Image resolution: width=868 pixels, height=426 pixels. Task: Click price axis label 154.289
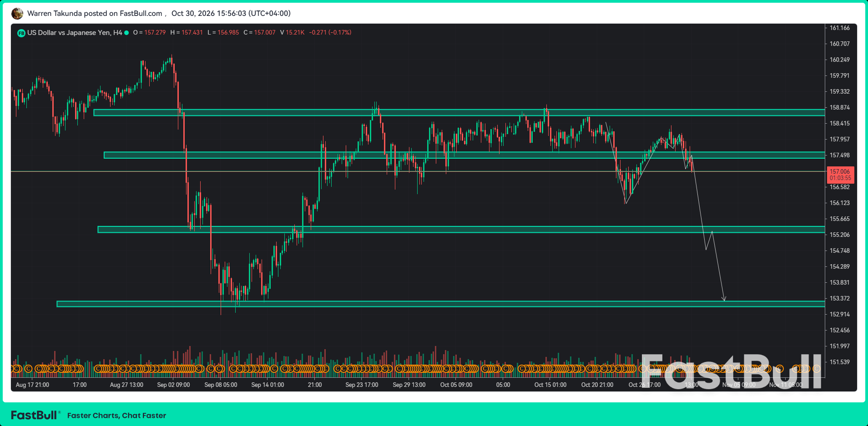coord(840,267)
